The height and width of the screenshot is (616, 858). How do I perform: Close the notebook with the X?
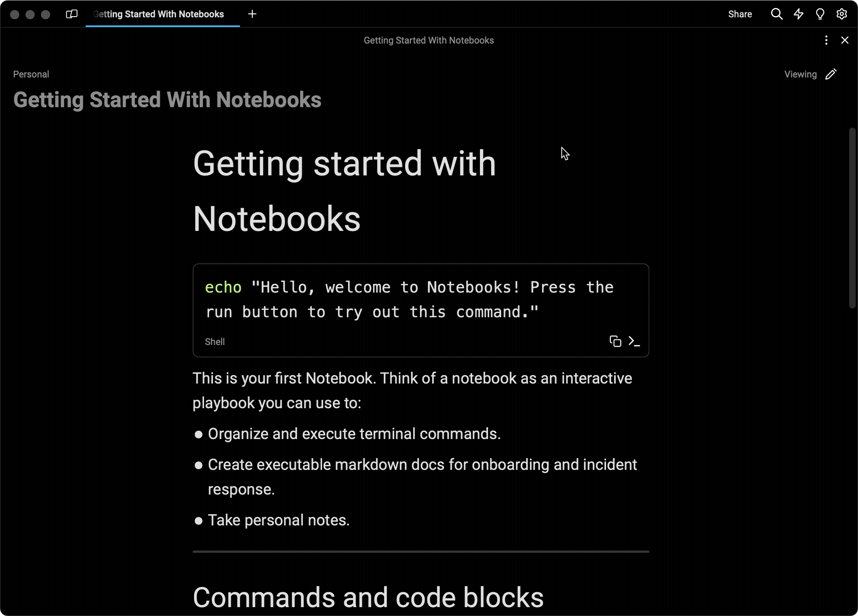coord(845,40)
